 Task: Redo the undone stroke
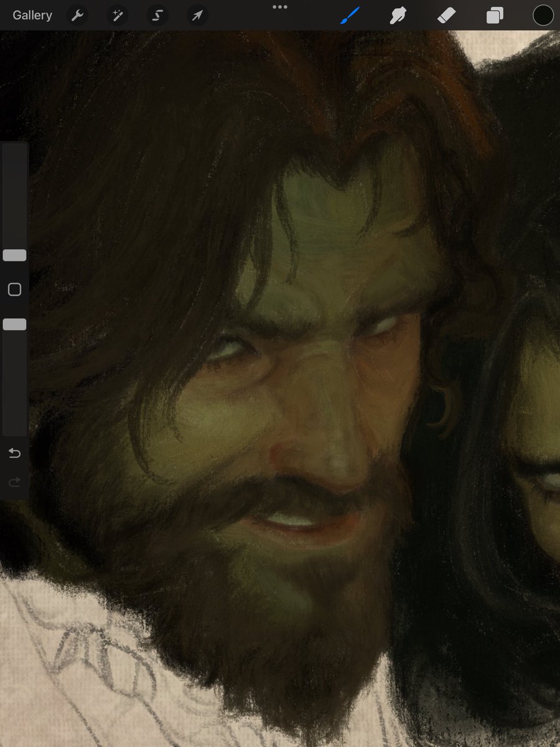14,482
